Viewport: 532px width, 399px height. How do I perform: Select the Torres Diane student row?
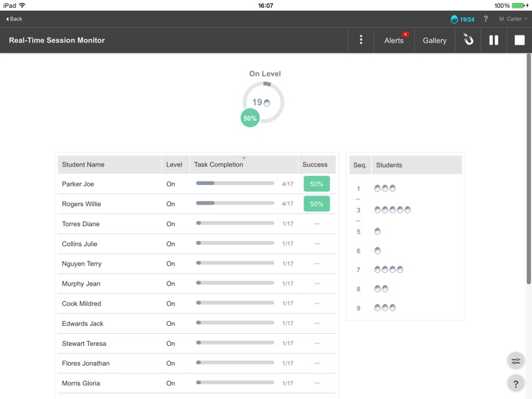tap(81, 224)
